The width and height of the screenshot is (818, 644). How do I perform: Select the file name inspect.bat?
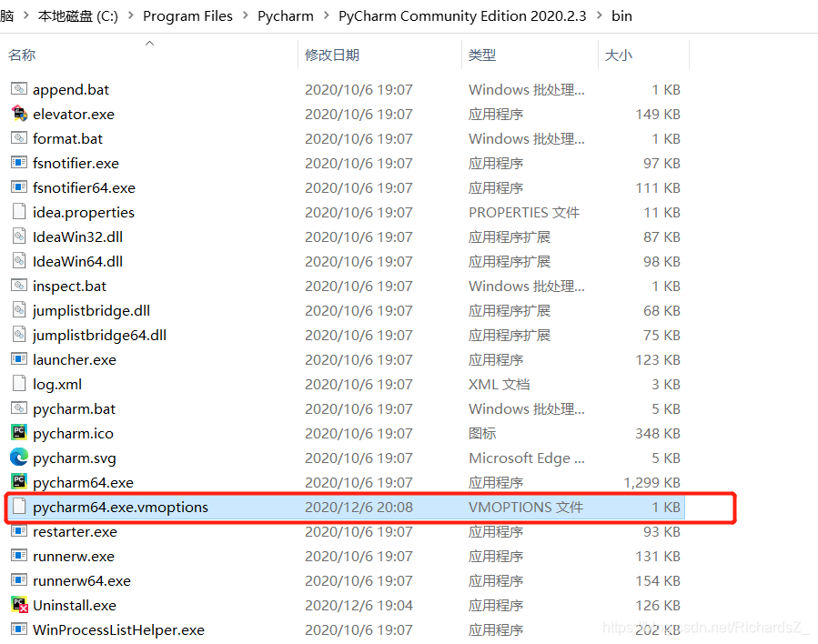click(69, 287)
